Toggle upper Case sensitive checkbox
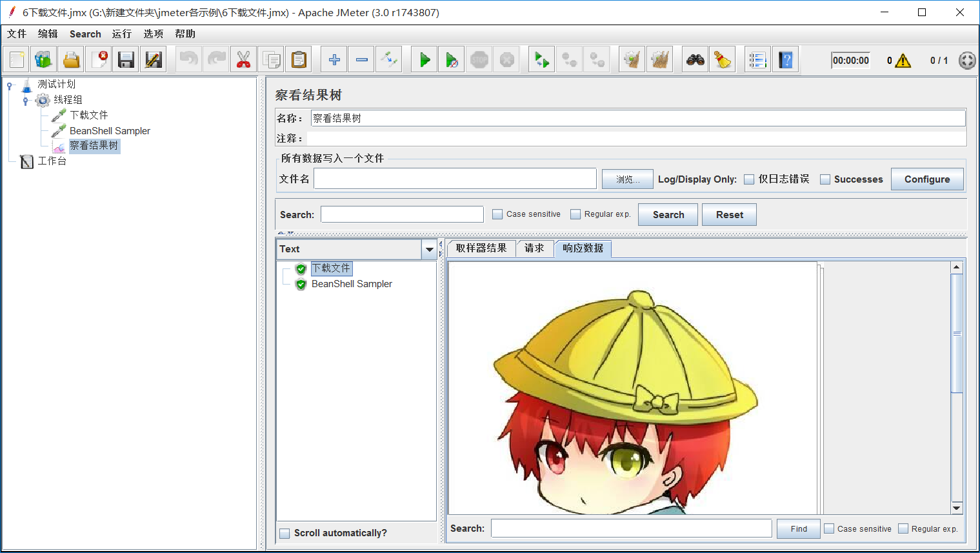 [497, 214]
